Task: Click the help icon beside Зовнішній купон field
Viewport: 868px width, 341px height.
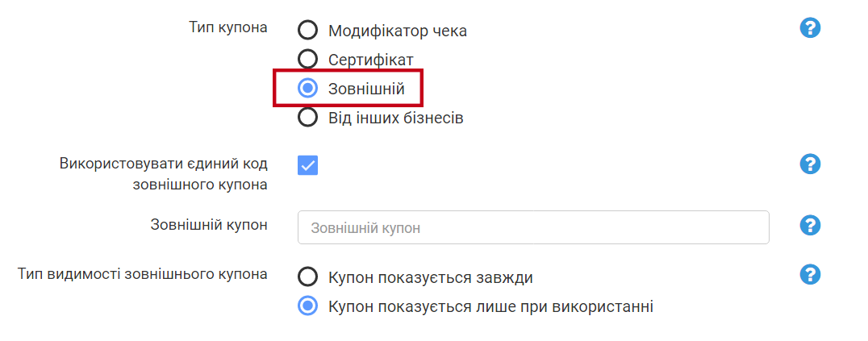Action: coord(810,225)
